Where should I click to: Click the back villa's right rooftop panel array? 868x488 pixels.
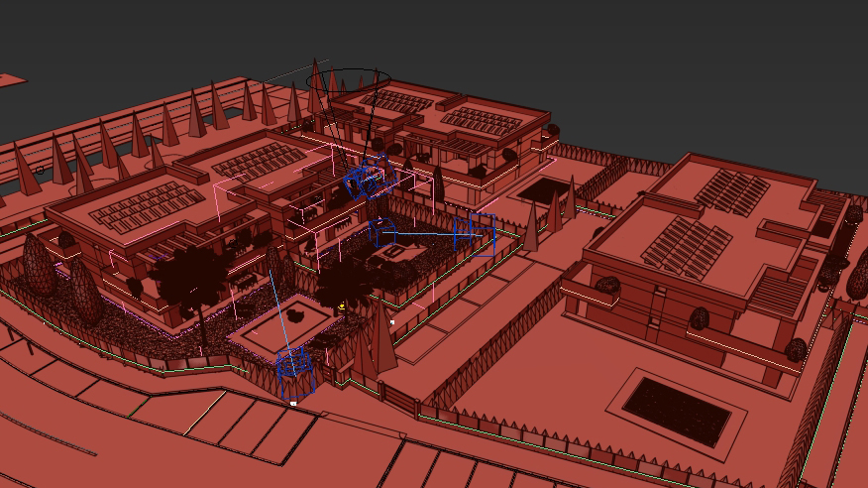482,121
